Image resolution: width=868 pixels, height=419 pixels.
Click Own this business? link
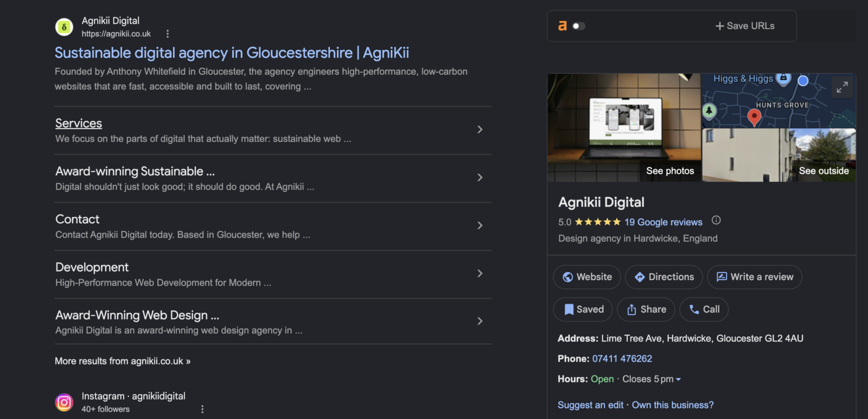(673, 405)
